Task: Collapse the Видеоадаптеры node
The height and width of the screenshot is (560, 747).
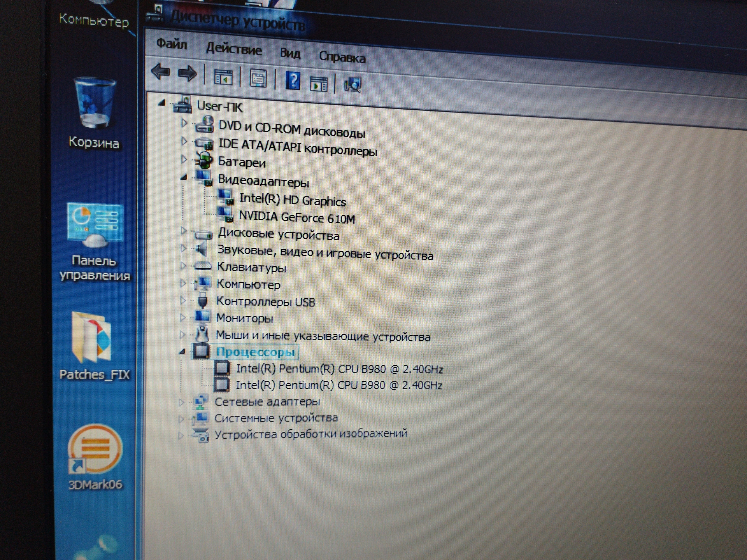Action: (184, 177)
